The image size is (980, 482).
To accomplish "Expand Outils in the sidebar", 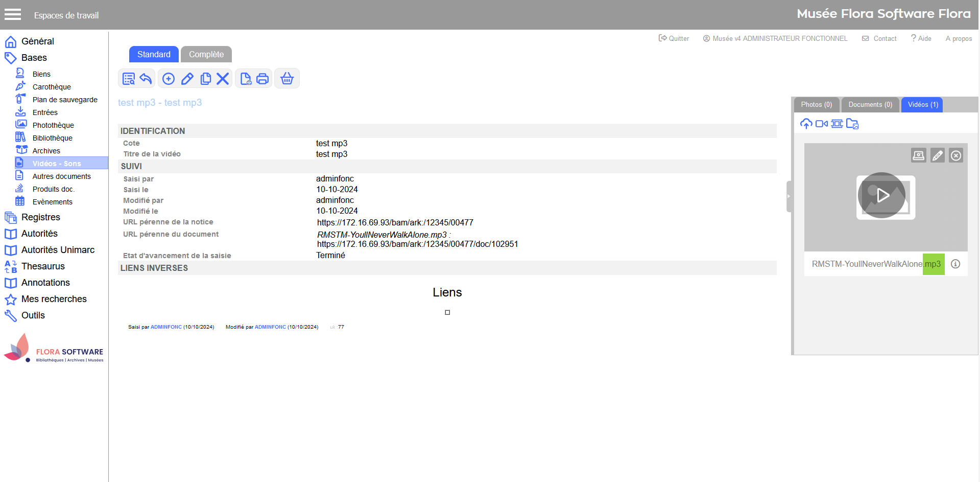I will [33, 315].
